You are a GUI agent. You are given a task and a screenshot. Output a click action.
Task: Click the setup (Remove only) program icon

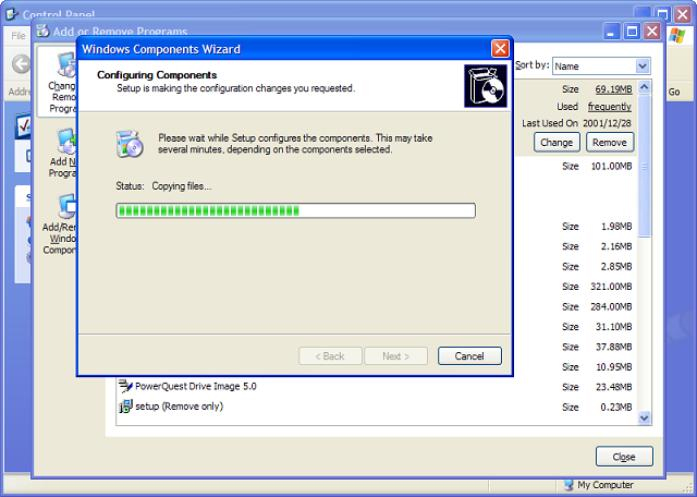126,407
